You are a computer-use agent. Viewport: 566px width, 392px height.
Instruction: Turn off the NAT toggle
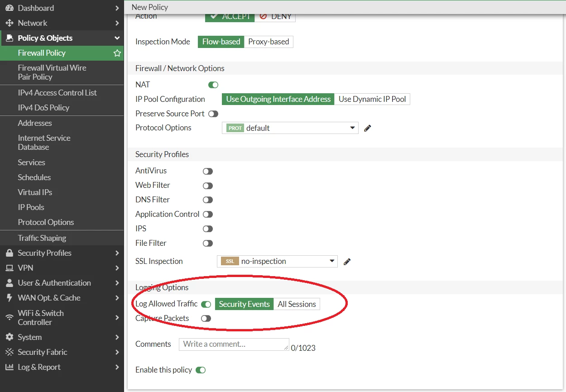click(213, 85)
